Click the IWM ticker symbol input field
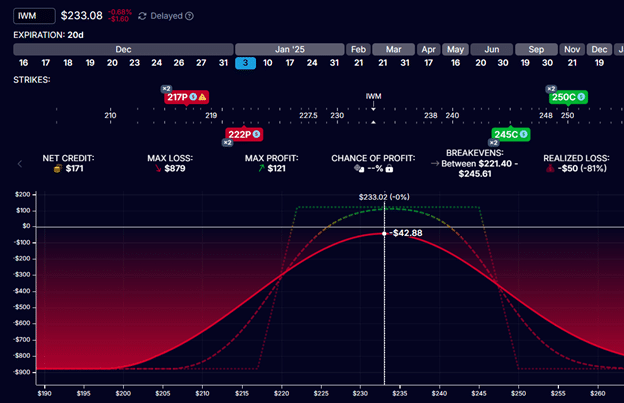Image resolution: width=624 pixels, height=403 pixels. [34, 16]
